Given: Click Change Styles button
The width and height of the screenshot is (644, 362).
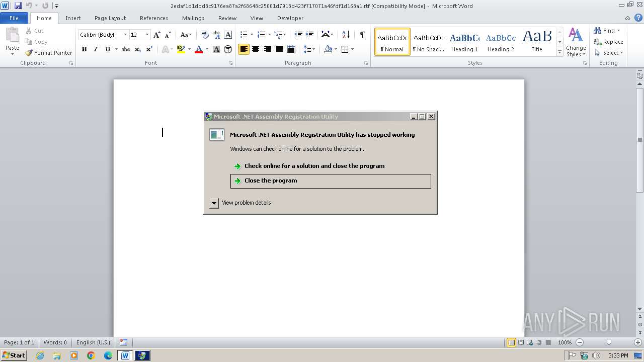Looking at the screenshot, I should pos(576,43).
